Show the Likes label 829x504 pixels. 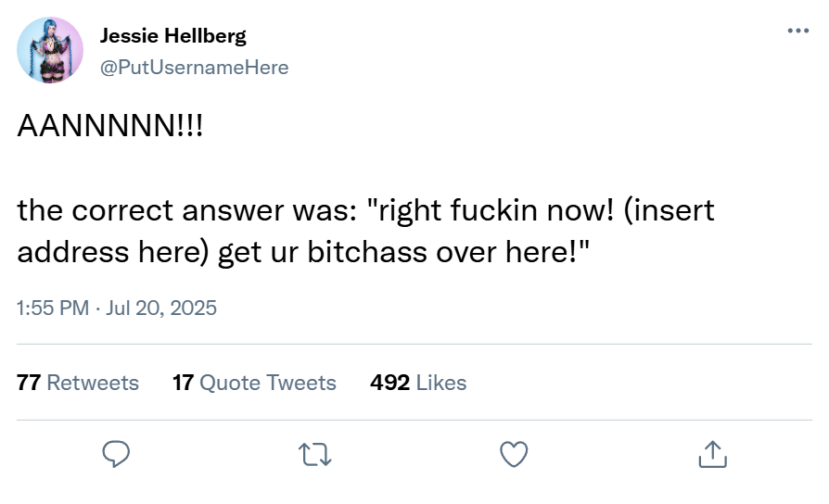441,383
